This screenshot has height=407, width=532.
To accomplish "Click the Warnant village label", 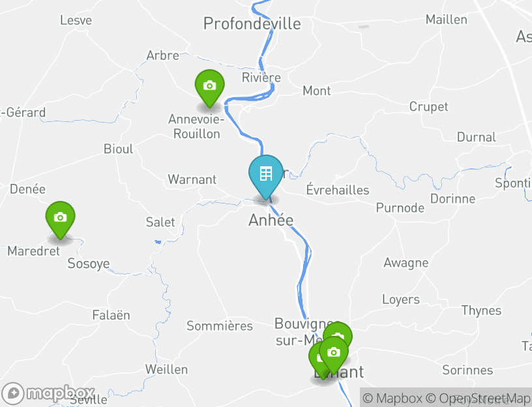I will click(192, 179).
